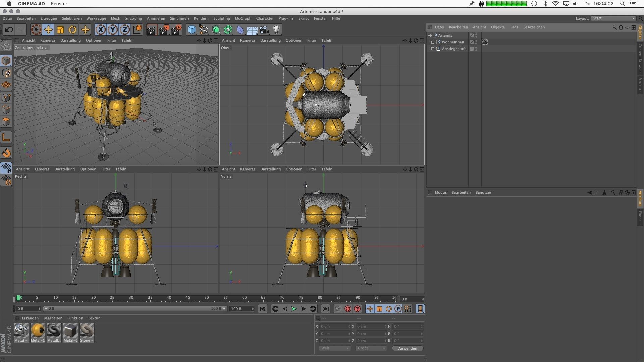Jump to the start of the animation
This screenshot has height=362, width=644.
pos(263,309)
